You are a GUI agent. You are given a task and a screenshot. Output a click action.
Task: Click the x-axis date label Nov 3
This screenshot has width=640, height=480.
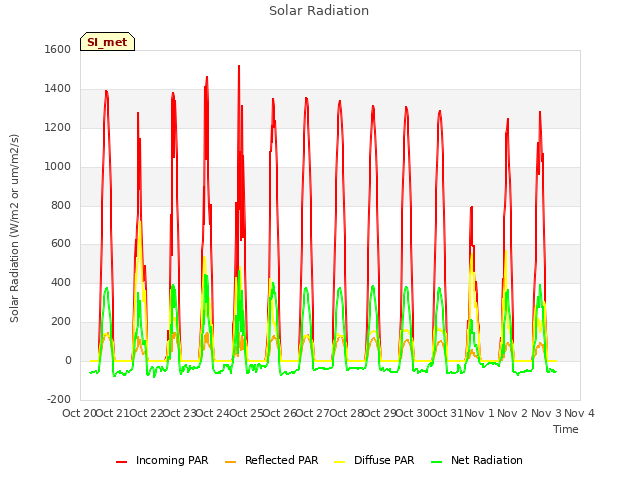pyautogui.click(x=546, y=413)
